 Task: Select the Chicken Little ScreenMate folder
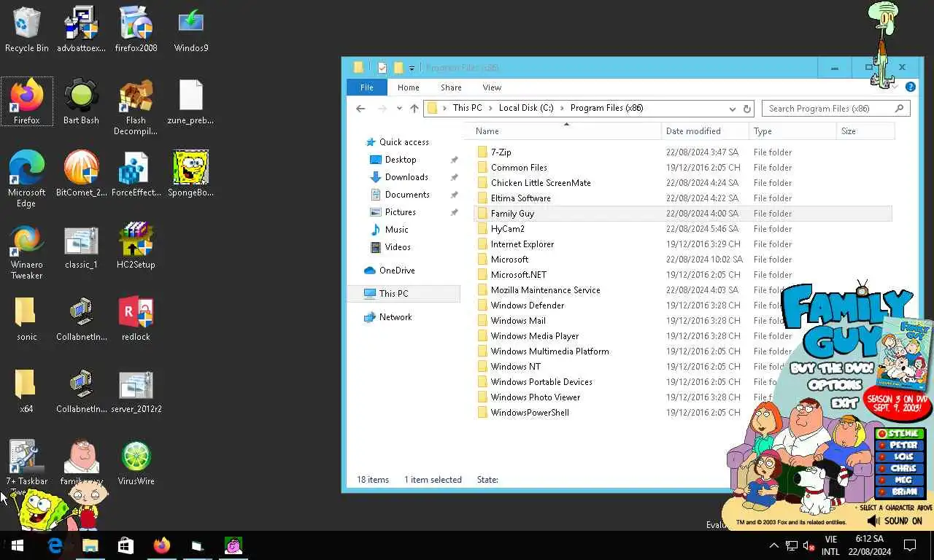click(x=541, y=183)
